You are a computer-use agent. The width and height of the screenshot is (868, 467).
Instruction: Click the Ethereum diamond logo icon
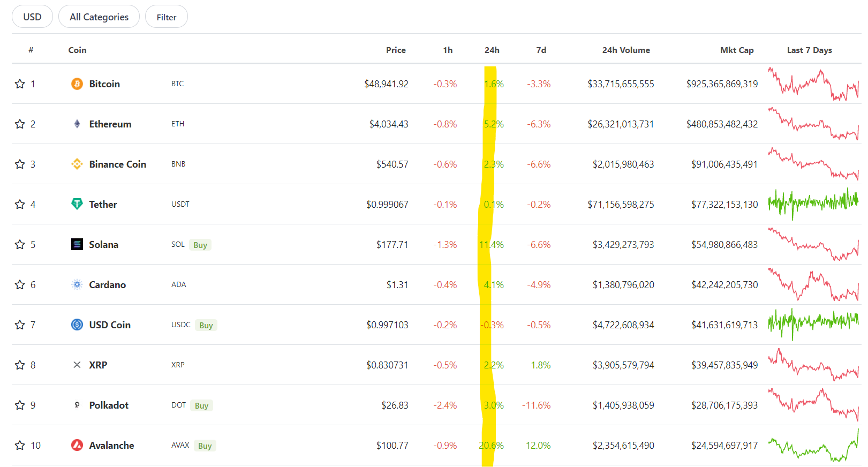pos(77,124)
